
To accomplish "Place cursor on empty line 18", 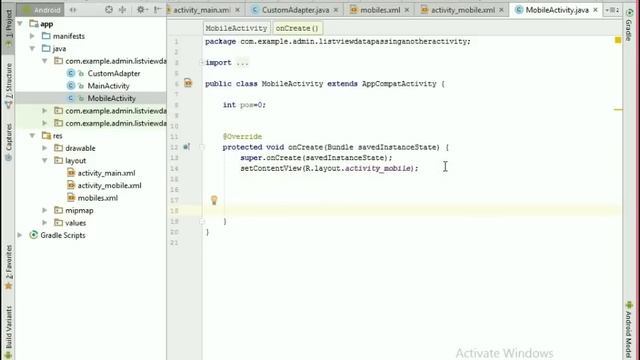I will [x=412, y=211].
